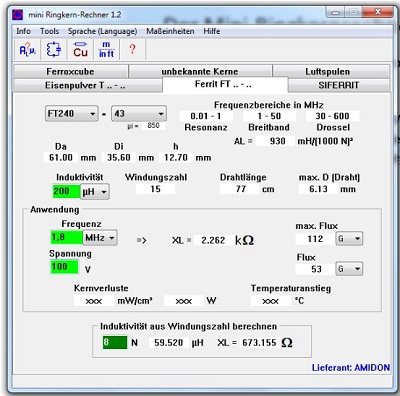This screenshot has height=396, width=400.
Task: Open the µH inductance unit dropdown
Action: click(x=95, y=192)
